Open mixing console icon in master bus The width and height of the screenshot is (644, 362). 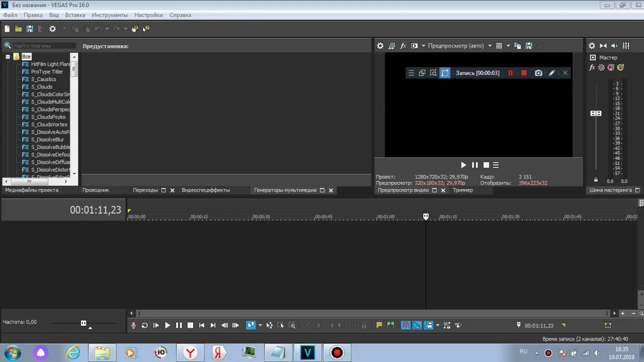(x=626, y=46)
